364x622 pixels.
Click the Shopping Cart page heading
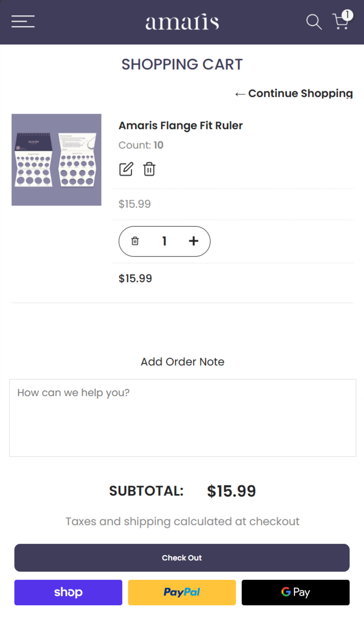[x=182, y=64]
